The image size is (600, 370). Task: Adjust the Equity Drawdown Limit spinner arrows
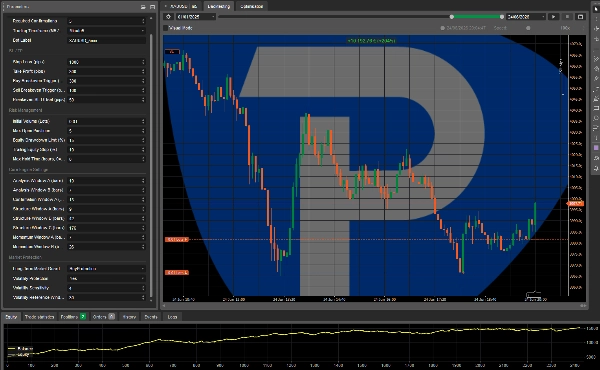click(143, 140)
